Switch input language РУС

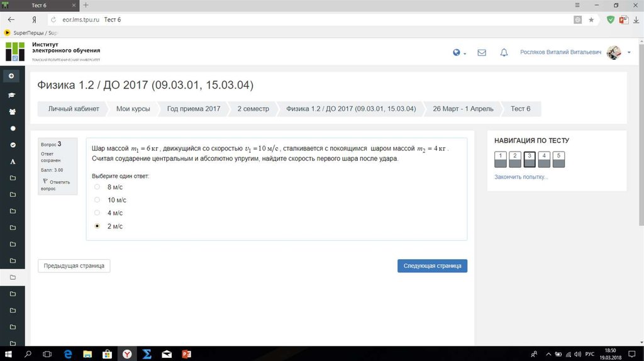point(590,354)
